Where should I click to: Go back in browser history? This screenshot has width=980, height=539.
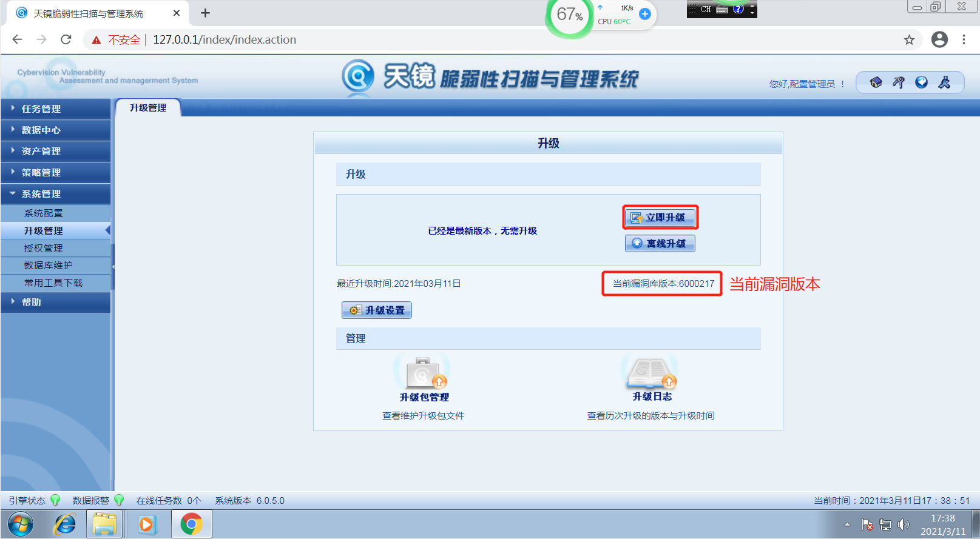click(x=18, y=39)
